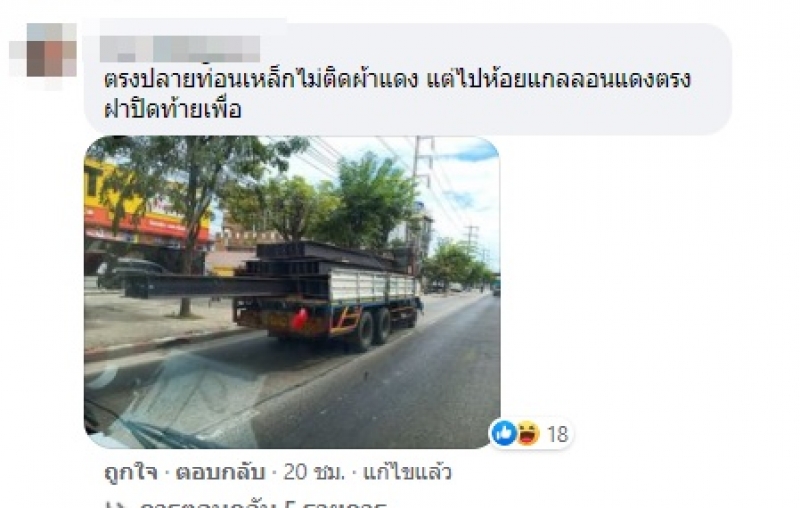Click the power pylon in the photo
Image resolution: width=800 pixels, height=508 pixels.
(424, 168)
